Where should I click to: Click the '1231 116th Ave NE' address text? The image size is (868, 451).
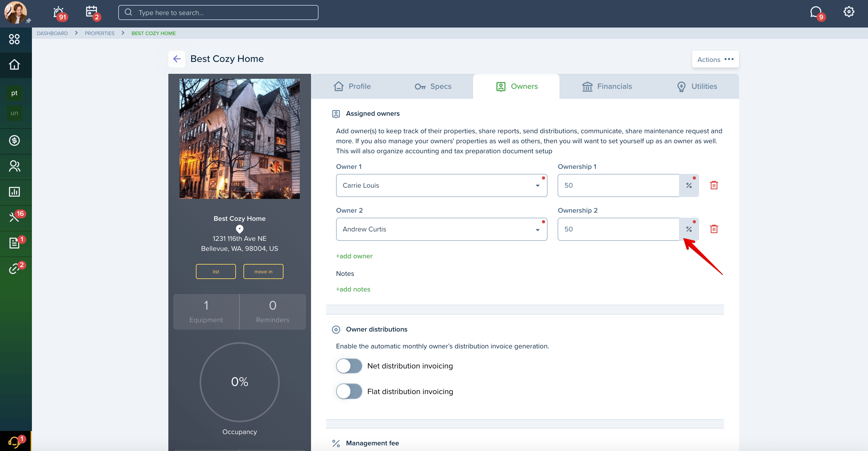[x=240, y=238]
